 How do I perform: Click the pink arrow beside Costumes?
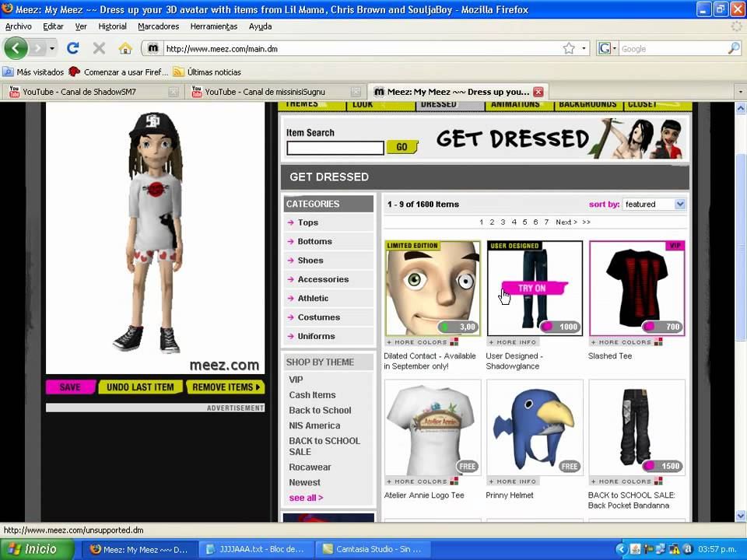290,317
